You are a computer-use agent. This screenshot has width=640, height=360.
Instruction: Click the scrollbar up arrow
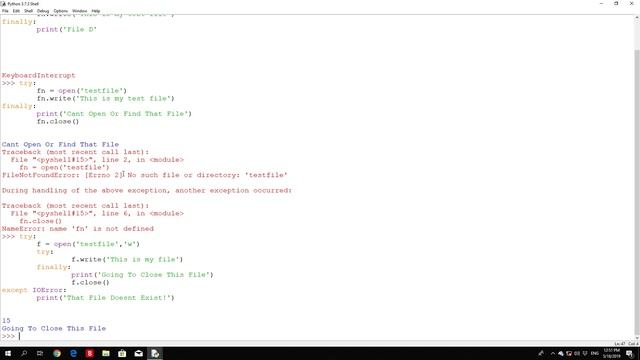click(637, 18)
